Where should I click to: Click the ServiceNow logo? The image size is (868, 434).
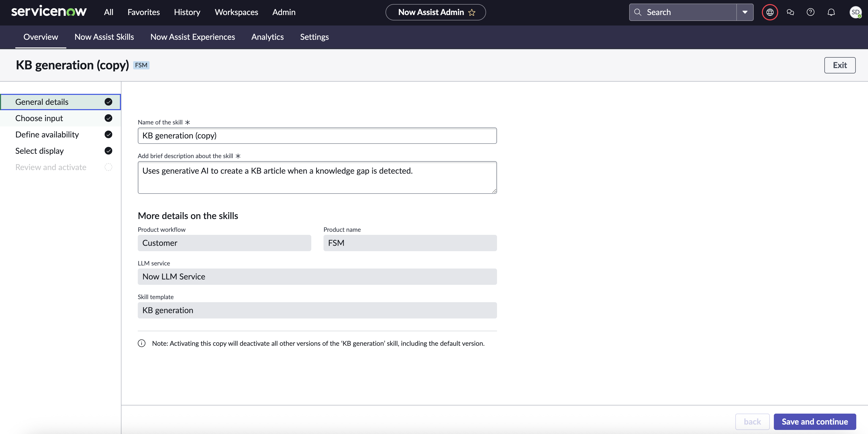pyautogui.click(x=49, y=11)
